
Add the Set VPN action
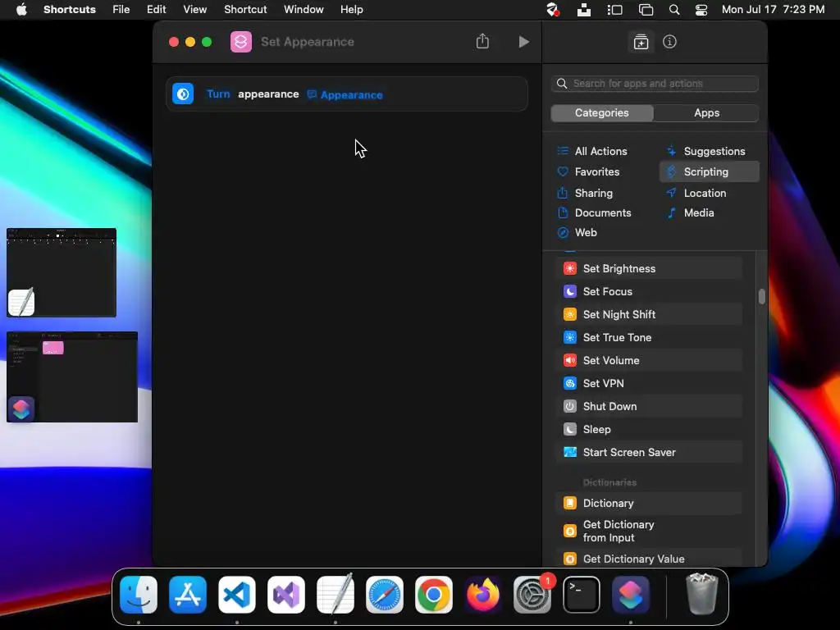[x=649, y=384]
